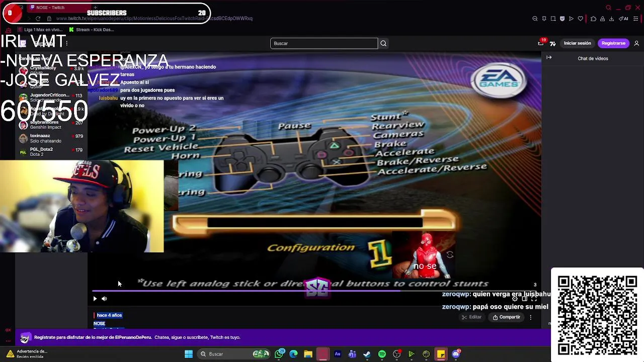Open the browser downloads icon
Image resolution: width=644 pixels, height=362 pixels.
click(x=611, y=19)
